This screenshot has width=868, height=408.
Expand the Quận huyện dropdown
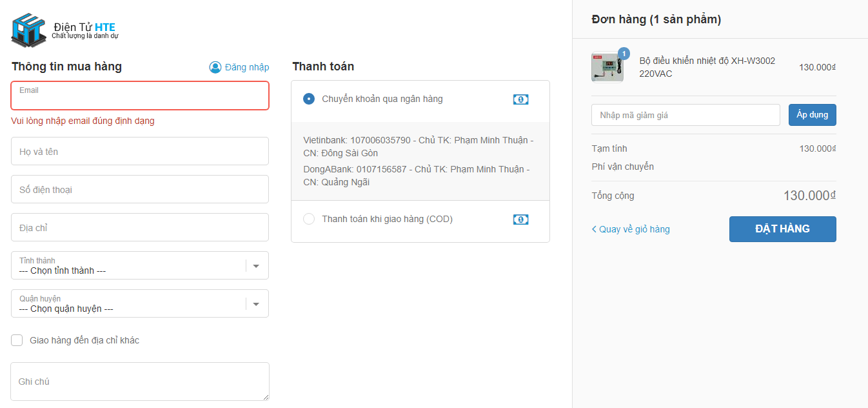[x=129, y=303]
